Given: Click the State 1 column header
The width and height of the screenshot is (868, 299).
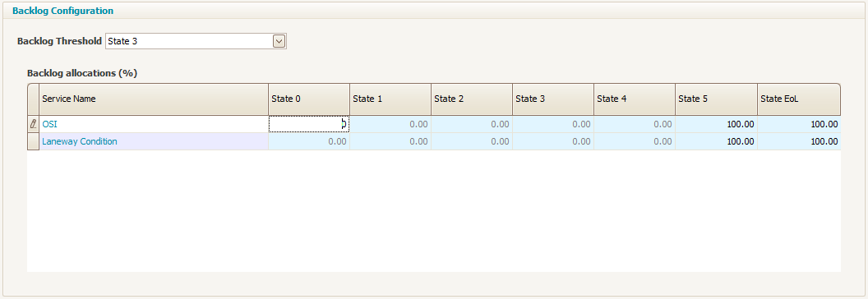Looking at the screenshot, I should pos(390,99).
